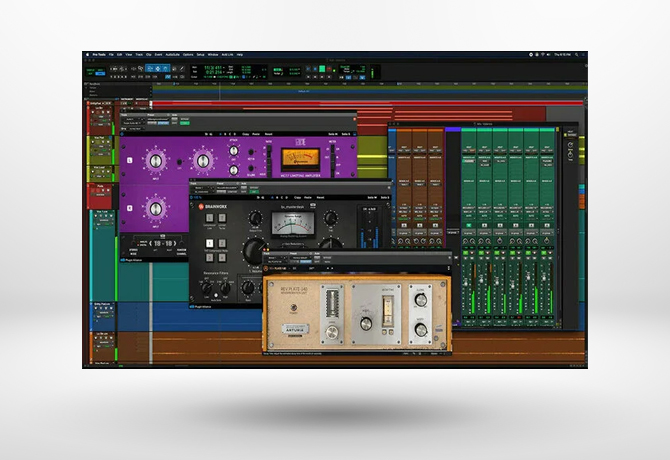Viewport: 670px width, 460px height.
Task: Open the main counter format dropdown
Action: [225, 67]
